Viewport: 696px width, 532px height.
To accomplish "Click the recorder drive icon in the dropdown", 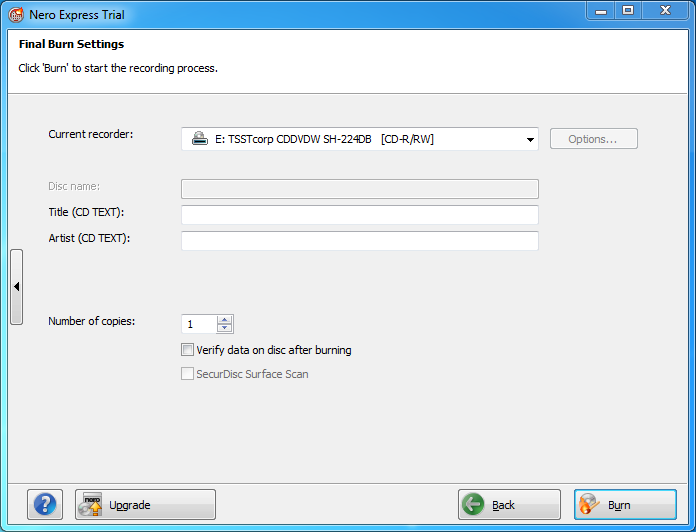I will click(x=200, y=139).
